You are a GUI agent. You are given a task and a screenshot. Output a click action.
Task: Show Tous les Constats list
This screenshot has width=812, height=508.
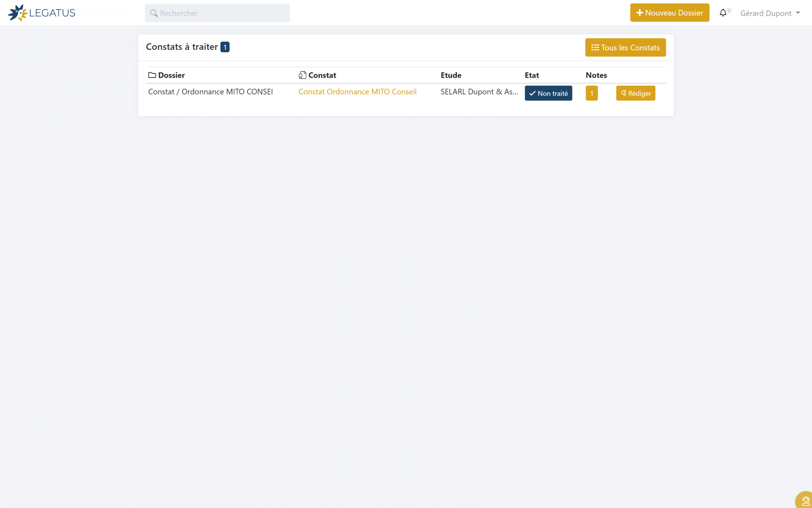pos(625,47)
